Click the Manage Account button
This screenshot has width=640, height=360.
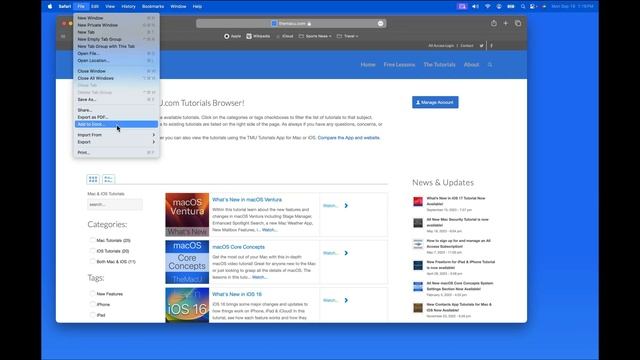click(x=435, y=102)
